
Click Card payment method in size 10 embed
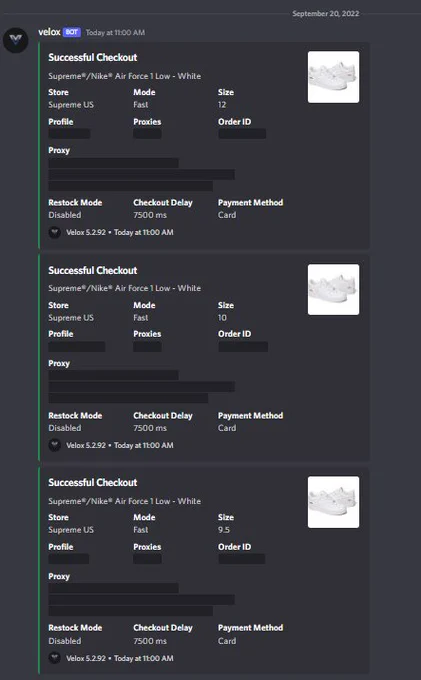click(227, 428)
